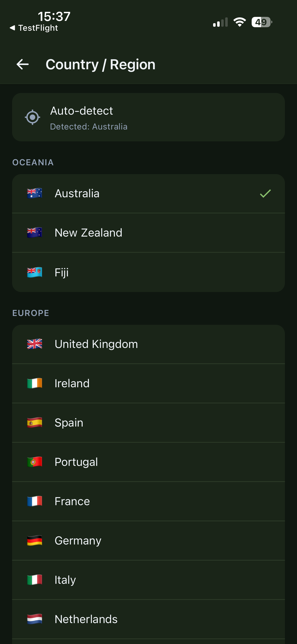297x644 pixels.
Task: Tap the back arrow icon
Action: pyautogui.click(x=23, y=65)
